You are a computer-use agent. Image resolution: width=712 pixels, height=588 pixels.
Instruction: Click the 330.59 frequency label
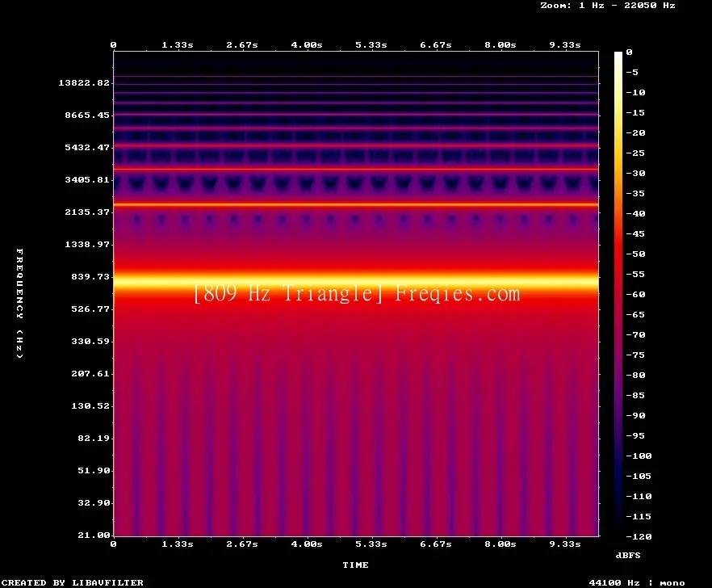click(x=90, y=342)
